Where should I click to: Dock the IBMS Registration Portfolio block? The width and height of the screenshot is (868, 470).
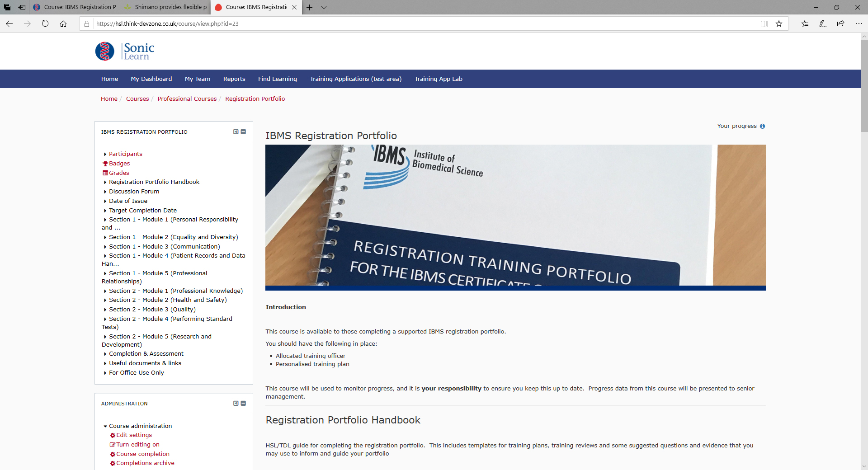point(236,132)
